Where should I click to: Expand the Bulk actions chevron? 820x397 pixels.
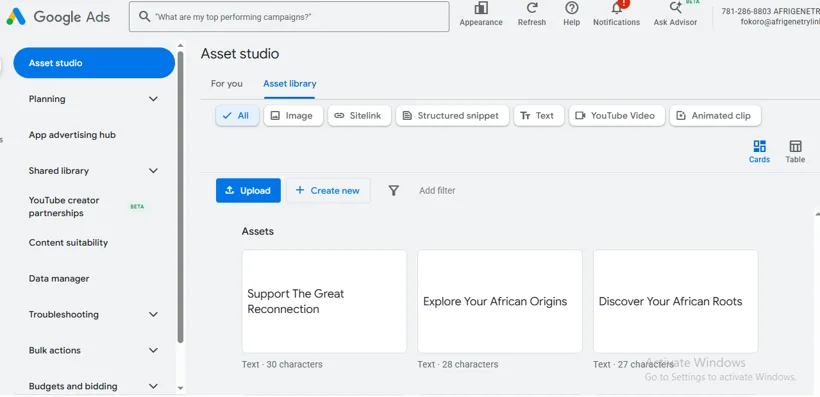coord(153,350)
